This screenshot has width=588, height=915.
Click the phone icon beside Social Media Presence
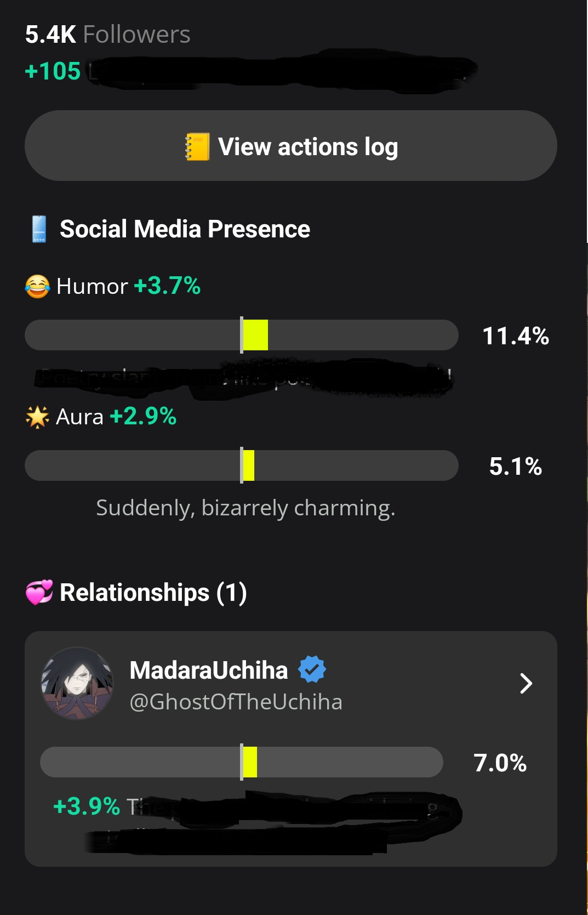click(x=39, y=229)
